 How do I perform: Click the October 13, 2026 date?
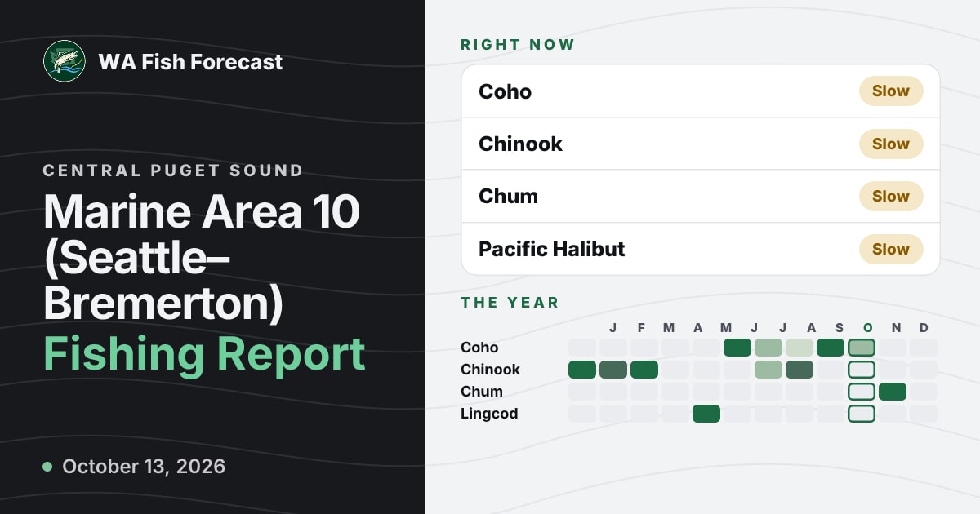[144, 467]
